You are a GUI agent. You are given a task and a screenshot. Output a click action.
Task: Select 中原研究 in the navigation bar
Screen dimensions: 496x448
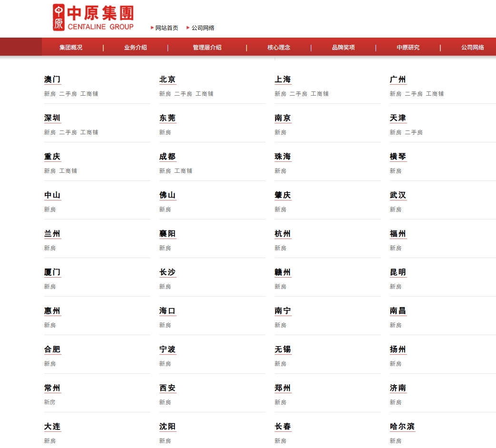(x=408, y=48)
